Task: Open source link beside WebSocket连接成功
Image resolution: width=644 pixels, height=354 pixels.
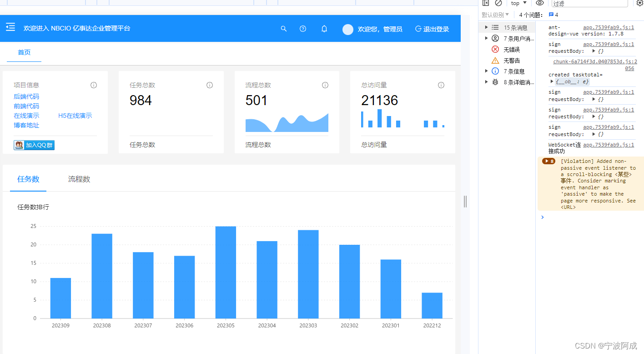Action: pyautogui.click(x=609, y=145)
